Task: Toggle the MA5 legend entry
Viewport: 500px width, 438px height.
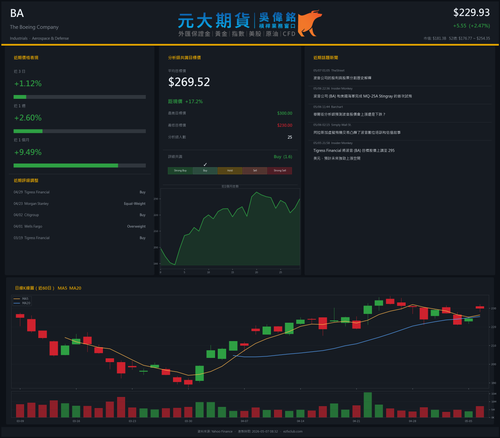Action: click(21, 299)
